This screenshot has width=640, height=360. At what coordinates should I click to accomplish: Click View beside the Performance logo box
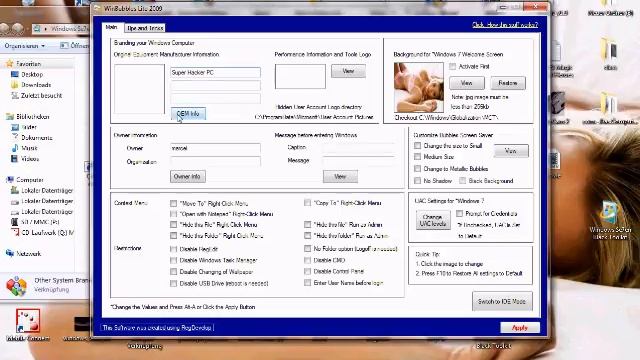click(348, 71)
